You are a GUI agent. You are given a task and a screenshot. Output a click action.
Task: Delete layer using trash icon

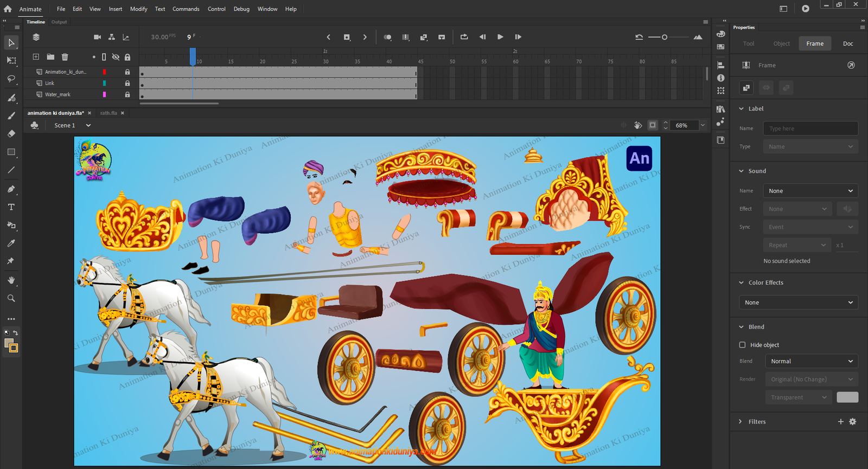click(65, 57)
